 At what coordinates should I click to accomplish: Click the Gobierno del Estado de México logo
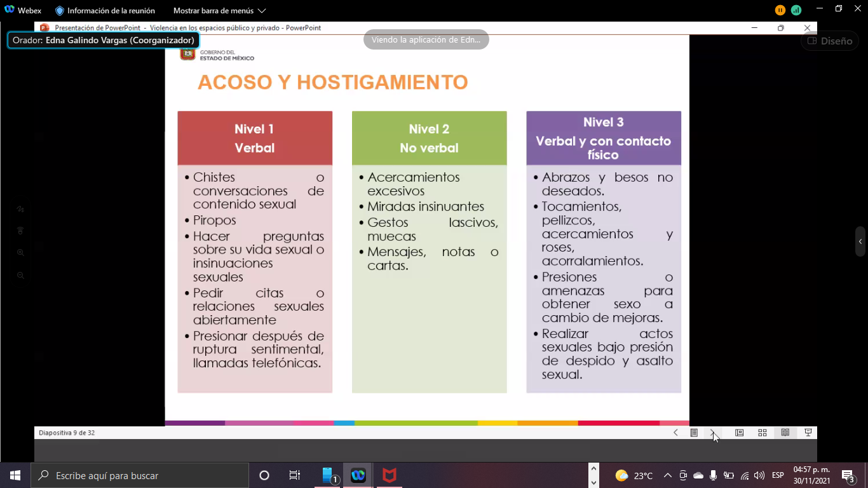(217, 54)
